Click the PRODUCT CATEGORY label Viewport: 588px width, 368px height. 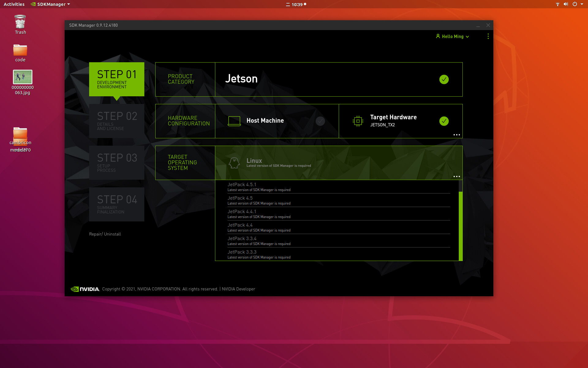click(x=181, y=79)
